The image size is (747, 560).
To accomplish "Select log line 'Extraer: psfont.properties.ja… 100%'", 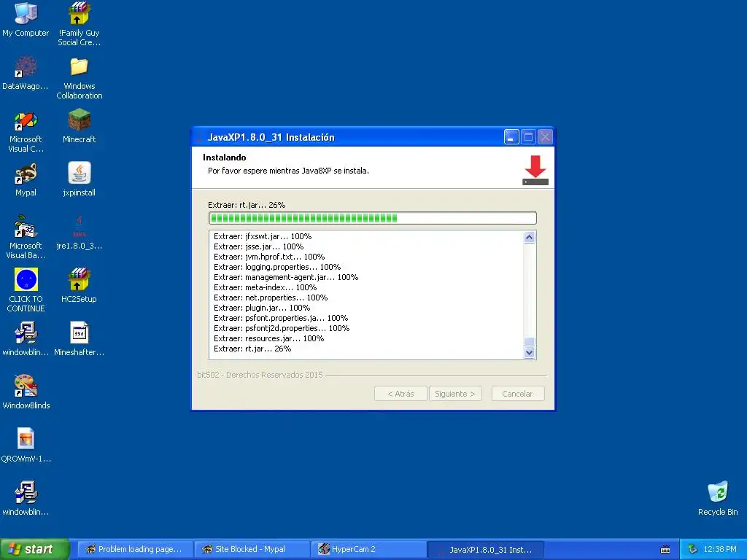I will tap(281, 318).
